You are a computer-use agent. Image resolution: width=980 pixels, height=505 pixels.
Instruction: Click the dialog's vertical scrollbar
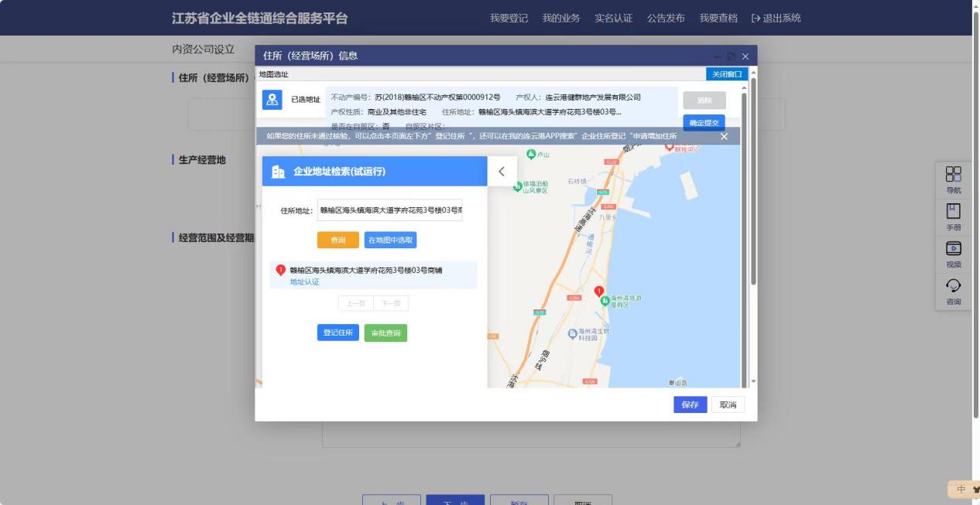point(745,232)
